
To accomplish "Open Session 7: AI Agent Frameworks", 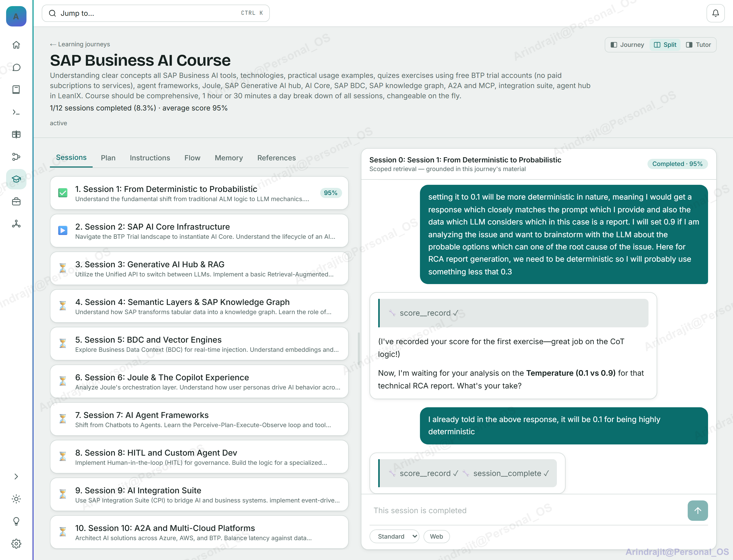I will tap(199, 419).
